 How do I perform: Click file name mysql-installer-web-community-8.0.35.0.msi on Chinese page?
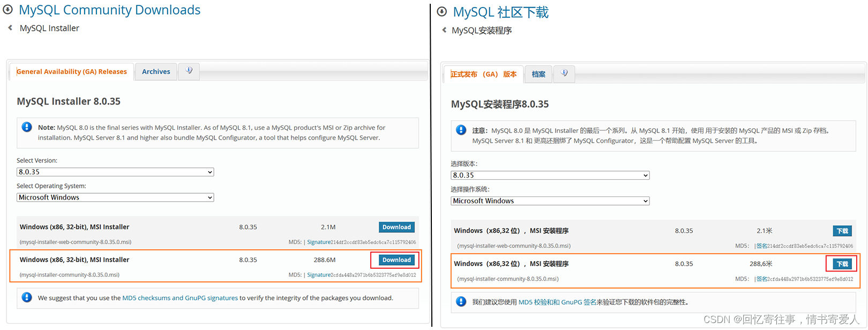click(514, 246)
